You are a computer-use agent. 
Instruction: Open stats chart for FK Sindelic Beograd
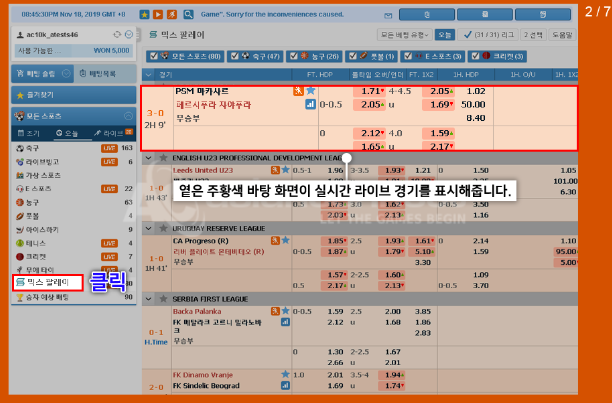point(286,385)
